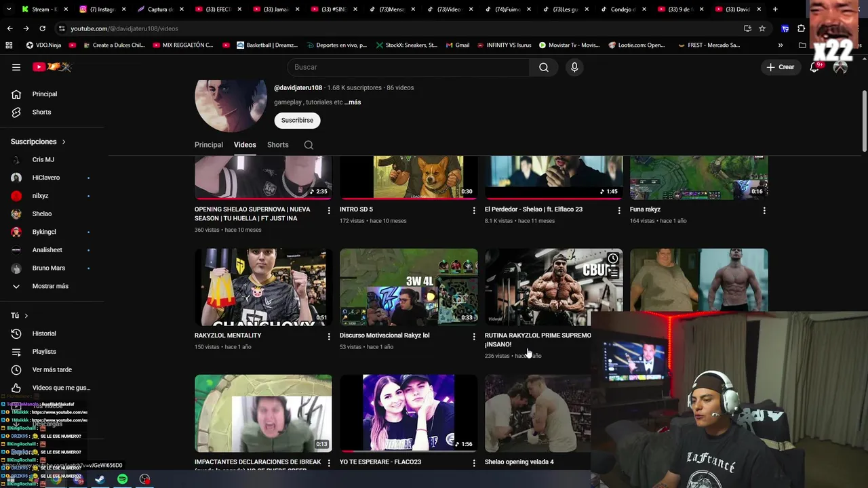
Task: Click the search magnifier button
Action: (x=544, y=67)
